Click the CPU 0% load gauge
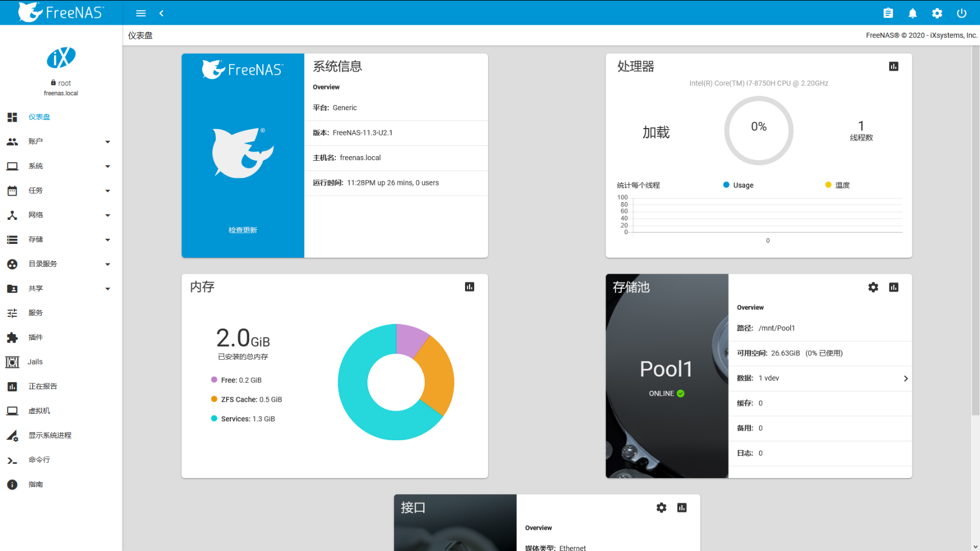Screen dimensions: 980x551 (759, 131)
